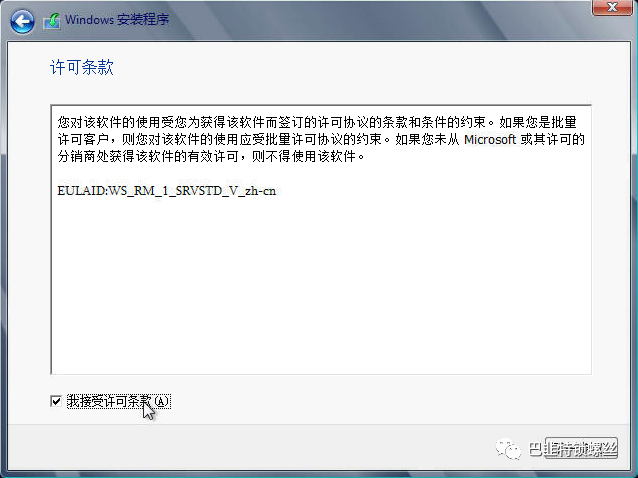Go back using the blue arrow button
638x478 pixels.
pyautogui.click(x=22, y=21)
